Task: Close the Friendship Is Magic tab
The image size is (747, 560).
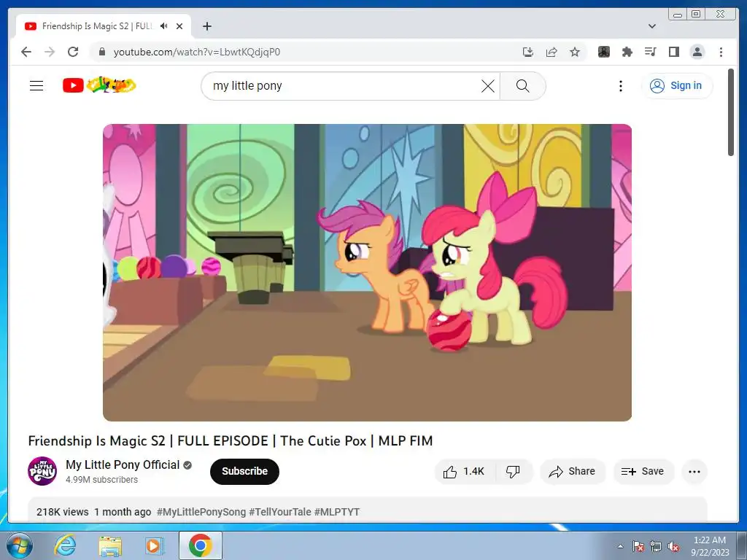Action: (x=179, y=26)
